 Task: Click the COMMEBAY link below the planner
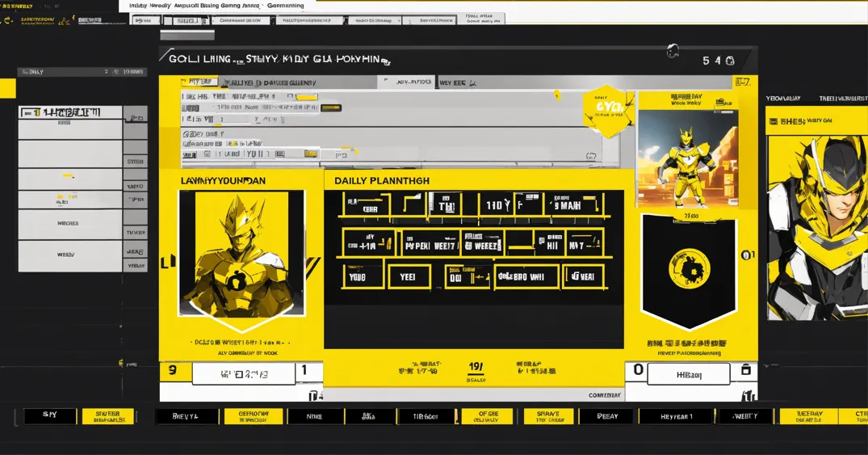(604, 395)
